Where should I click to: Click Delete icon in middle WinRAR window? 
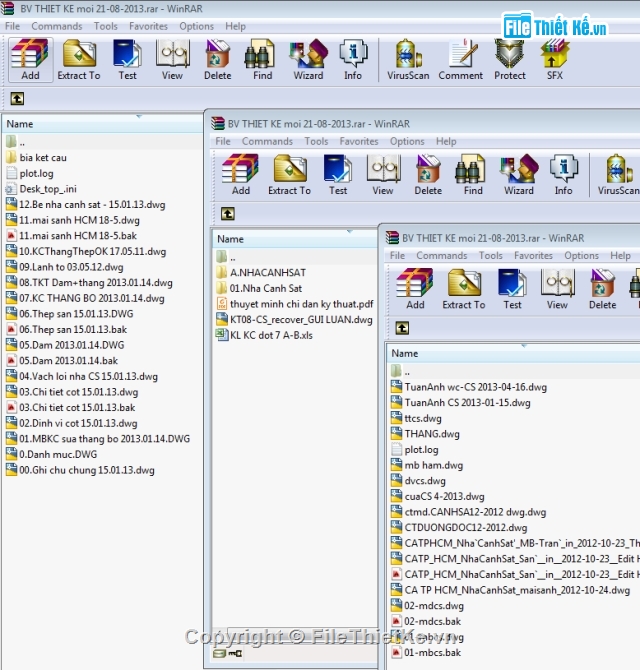pos(428,175)
